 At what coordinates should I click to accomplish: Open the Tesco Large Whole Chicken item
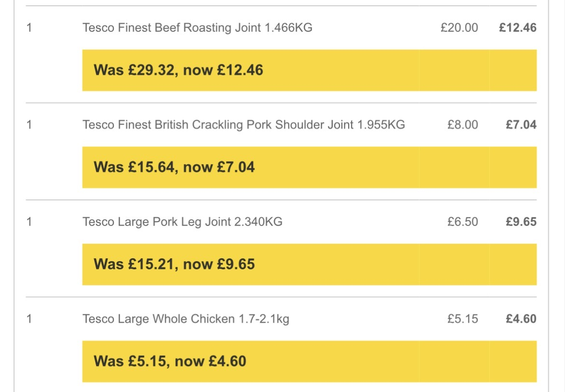click(x=185, y=319)
